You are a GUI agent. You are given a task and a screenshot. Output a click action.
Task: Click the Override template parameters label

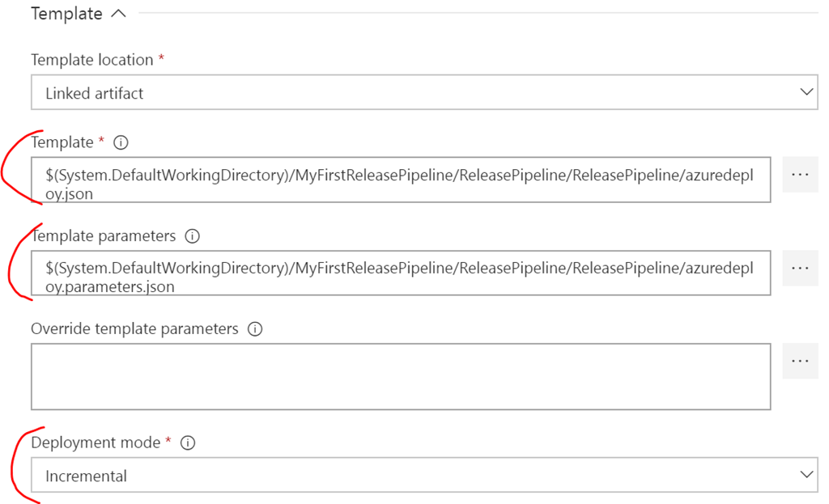[134, 329]
